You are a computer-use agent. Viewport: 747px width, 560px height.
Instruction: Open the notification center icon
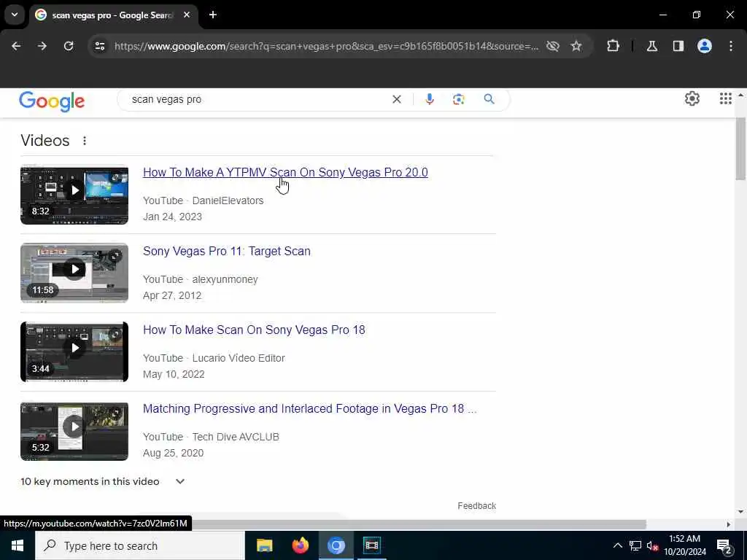(724, 546)
